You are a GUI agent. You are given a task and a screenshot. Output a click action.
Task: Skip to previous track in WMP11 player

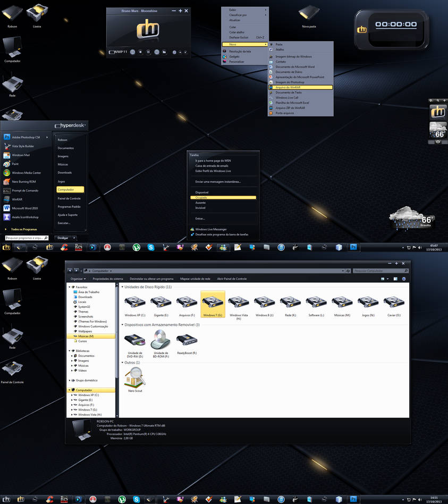tap(132, 52)
